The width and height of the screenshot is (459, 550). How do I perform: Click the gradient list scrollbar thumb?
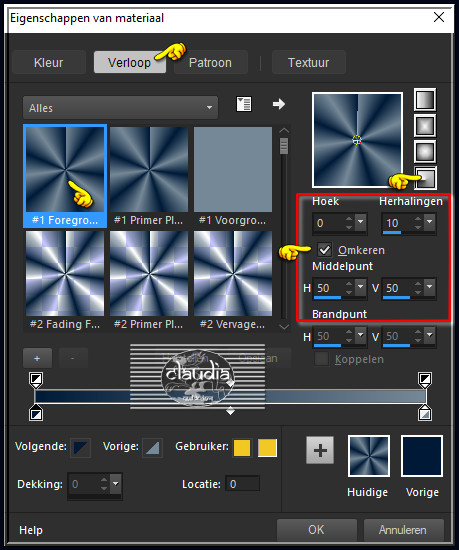point(284,146)
